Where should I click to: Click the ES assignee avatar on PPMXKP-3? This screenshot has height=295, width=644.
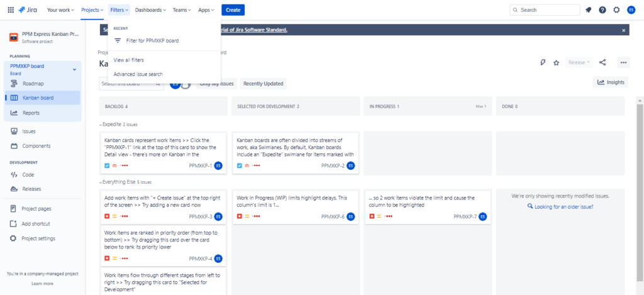[x=218, y=216]
